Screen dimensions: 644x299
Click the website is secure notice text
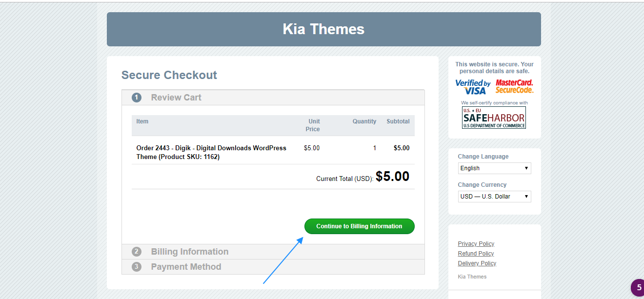494,68
